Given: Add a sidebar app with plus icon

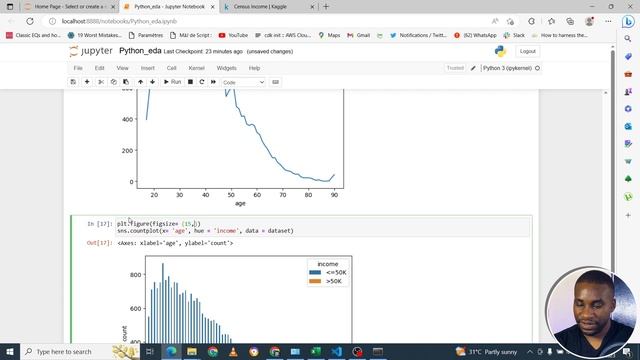Looking at the screenshot, I should tap(628, 215).
